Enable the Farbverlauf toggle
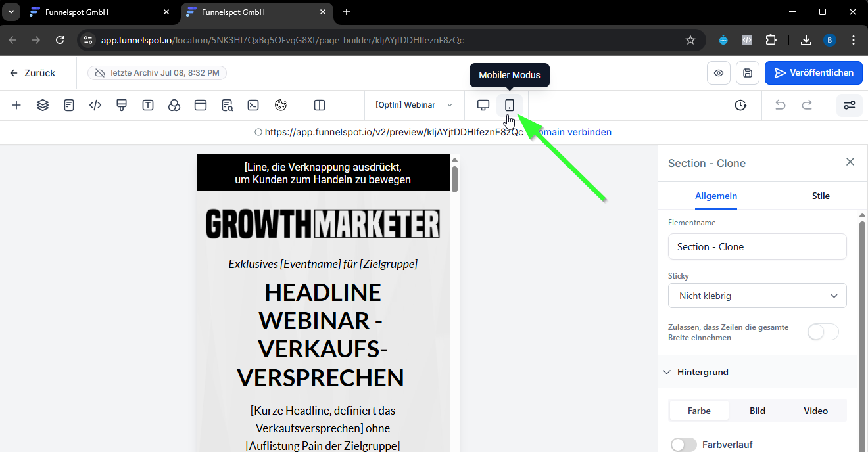 684,445
